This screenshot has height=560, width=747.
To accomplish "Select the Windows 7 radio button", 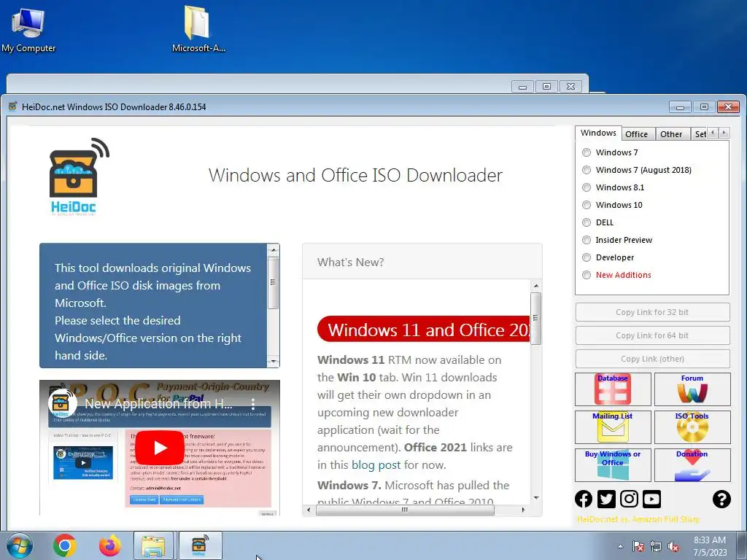I will click(x=587, y=152).
